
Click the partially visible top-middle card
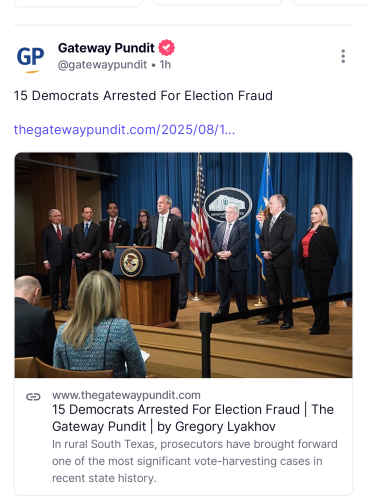[x=217, y=3]
